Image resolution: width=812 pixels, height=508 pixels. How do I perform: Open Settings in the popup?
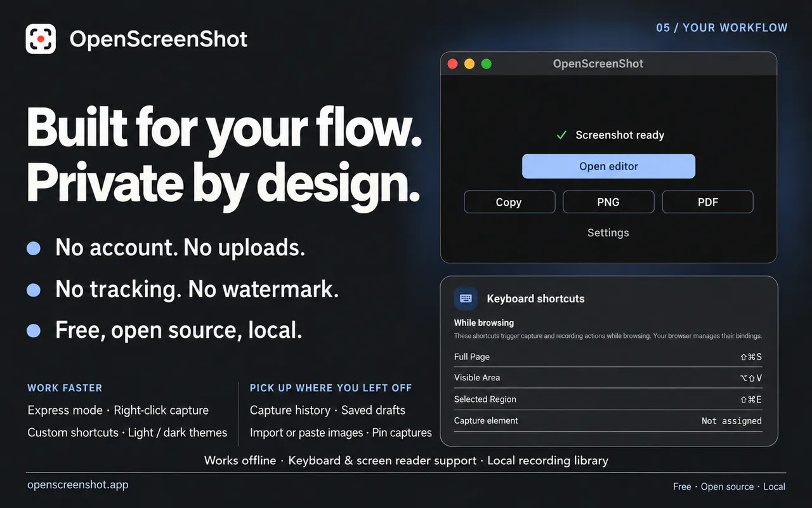point(608,232)
